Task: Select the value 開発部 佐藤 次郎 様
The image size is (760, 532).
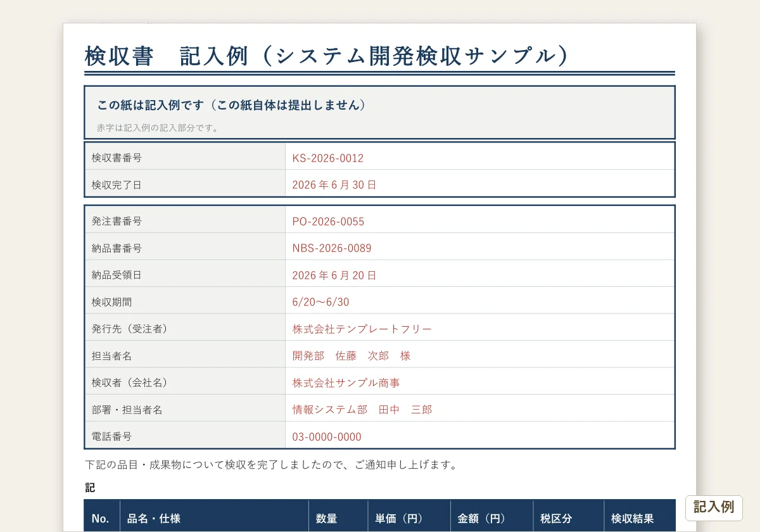Action: (351, 356)
